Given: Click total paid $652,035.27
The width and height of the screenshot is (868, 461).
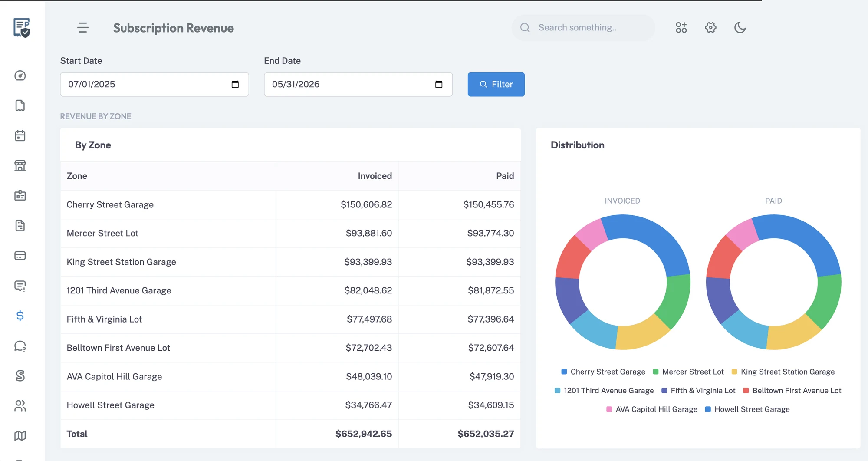Looking at the screenshot, I should 486,434.
